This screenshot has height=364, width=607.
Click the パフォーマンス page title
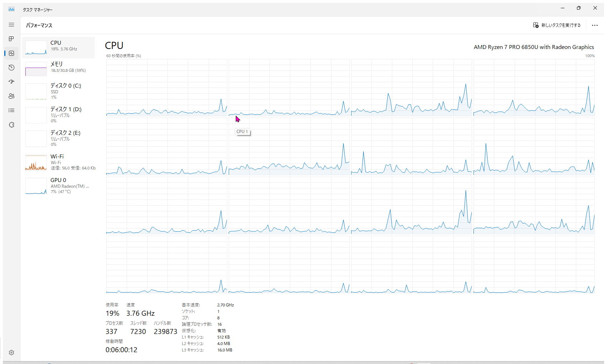39,25
